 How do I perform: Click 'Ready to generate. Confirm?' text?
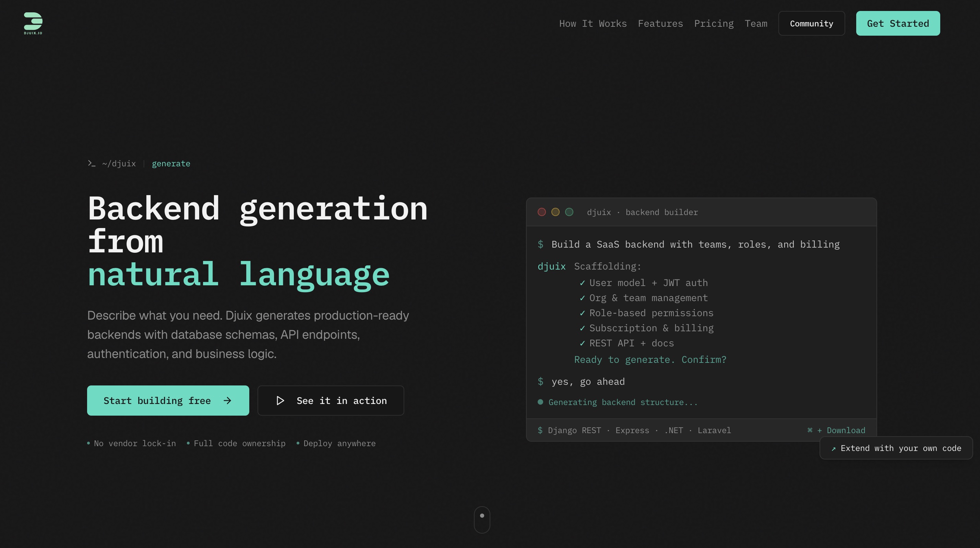coord(650,360)
